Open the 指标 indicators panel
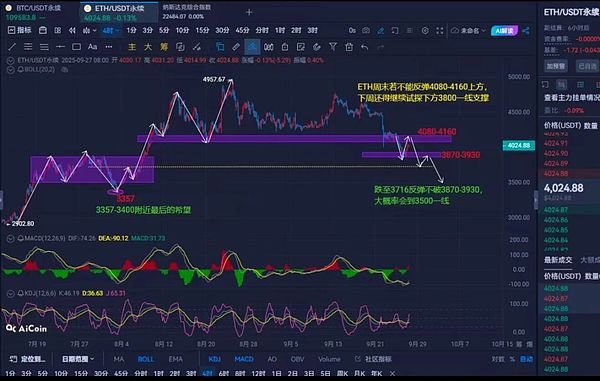 pos(20,30)
